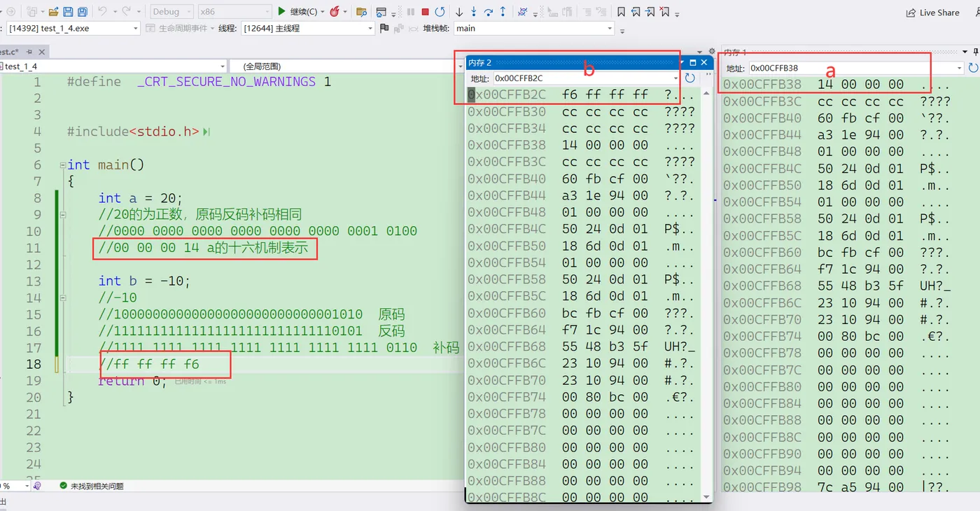Click the comment '//ff ff ff f6'
This screenshot has width=980, height=511.
click(149, 364)
